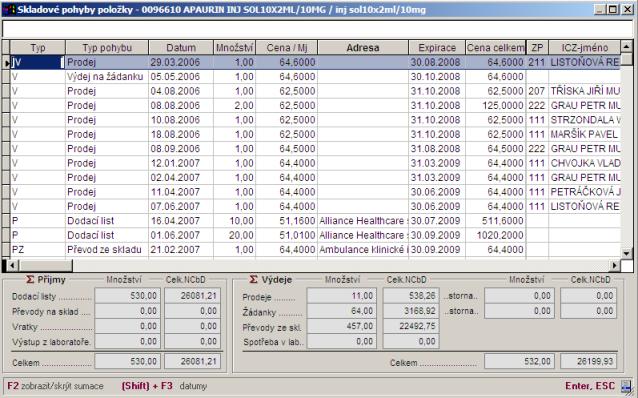
Task: Click Příjmy Celkem value field
Action: coord(192,361)
